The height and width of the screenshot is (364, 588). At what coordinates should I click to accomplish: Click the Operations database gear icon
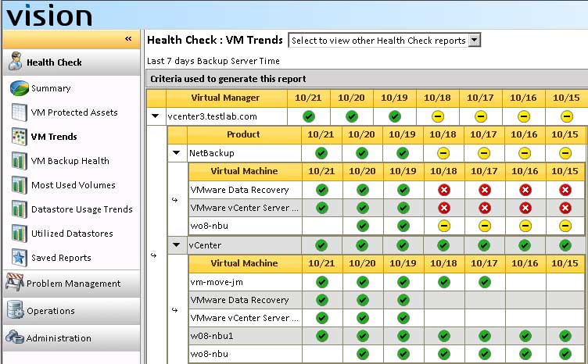click(15, 309)
